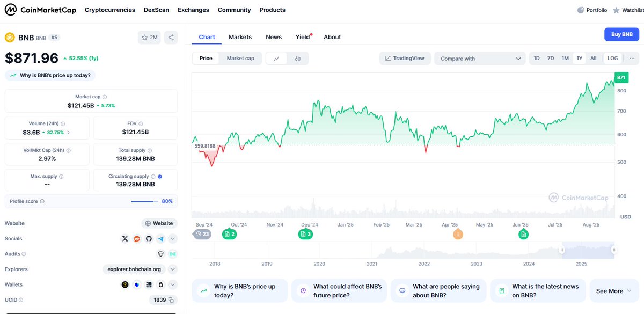Image resolution: width=644 pixels, height=314 pixels.
Task: Click info icon beside FDV
Action: click(x=141, y=123)
